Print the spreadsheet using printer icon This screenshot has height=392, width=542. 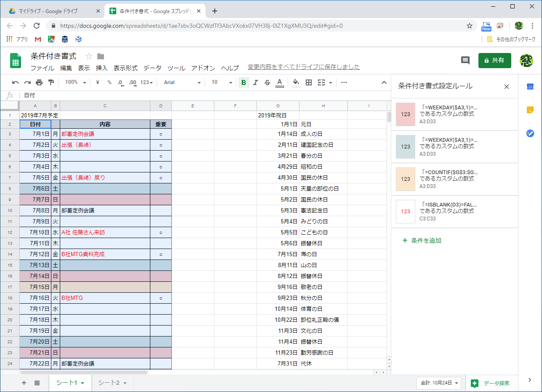(x=39, y=82)
